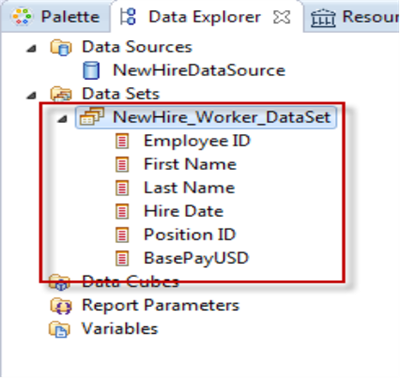Viewport: 400px width, 378px height.
Task: Click the Resources tab building icon
Action: pyautogui.click(x=323, y=18)
